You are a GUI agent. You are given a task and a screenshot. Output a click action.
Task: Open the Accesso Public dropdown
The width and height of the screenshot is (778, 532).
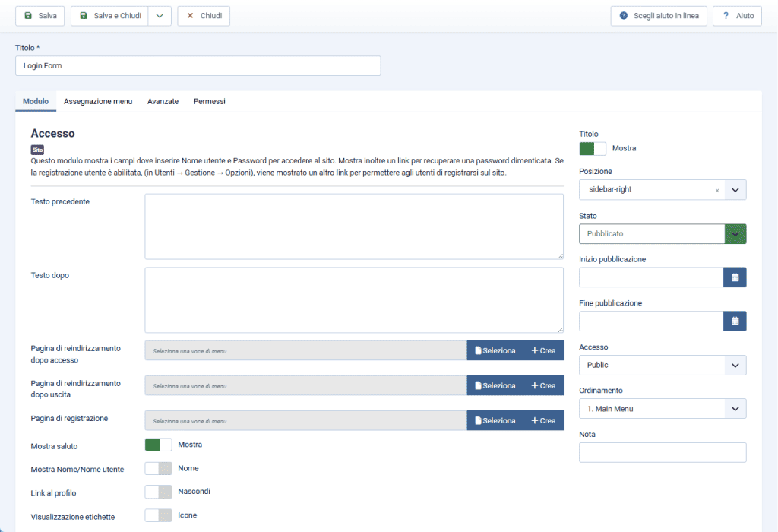tap(662, 365)
